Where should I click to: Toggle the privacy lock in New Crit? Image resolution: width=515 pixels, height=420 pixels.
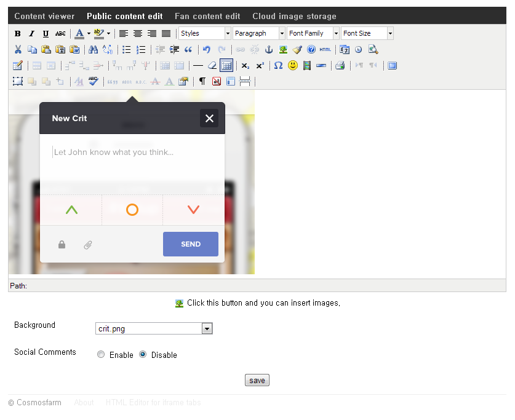pos(62,245)
